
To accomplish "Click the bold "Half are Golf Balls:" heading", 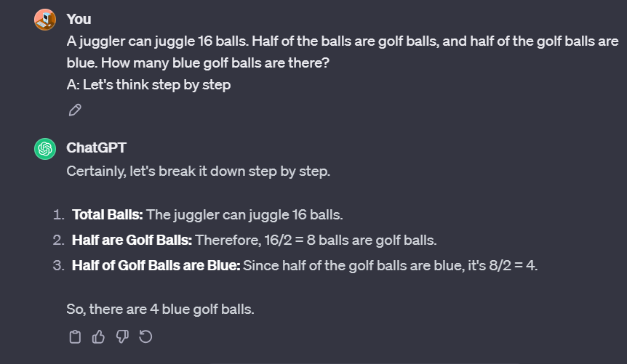I will 132,240.
